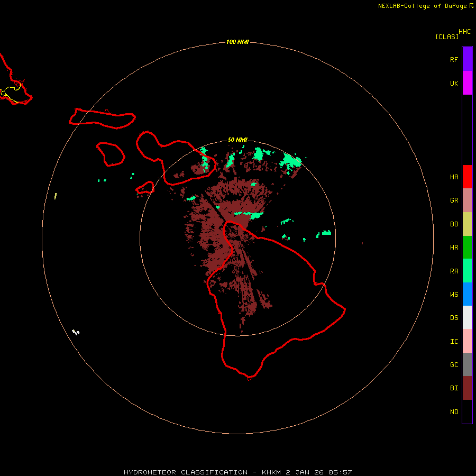Click the GR legend color swatch
Screen dimensions: 476x476
coord(467,200)
